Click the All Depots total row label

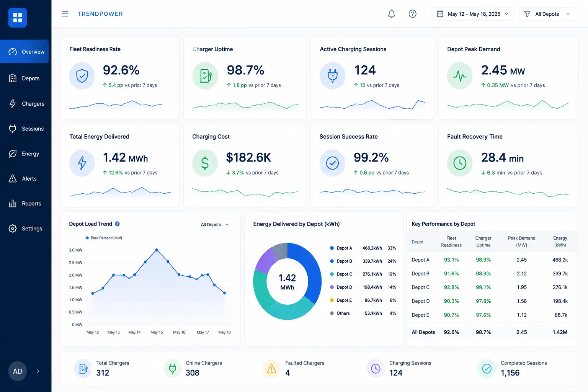(x=423, y=332)
